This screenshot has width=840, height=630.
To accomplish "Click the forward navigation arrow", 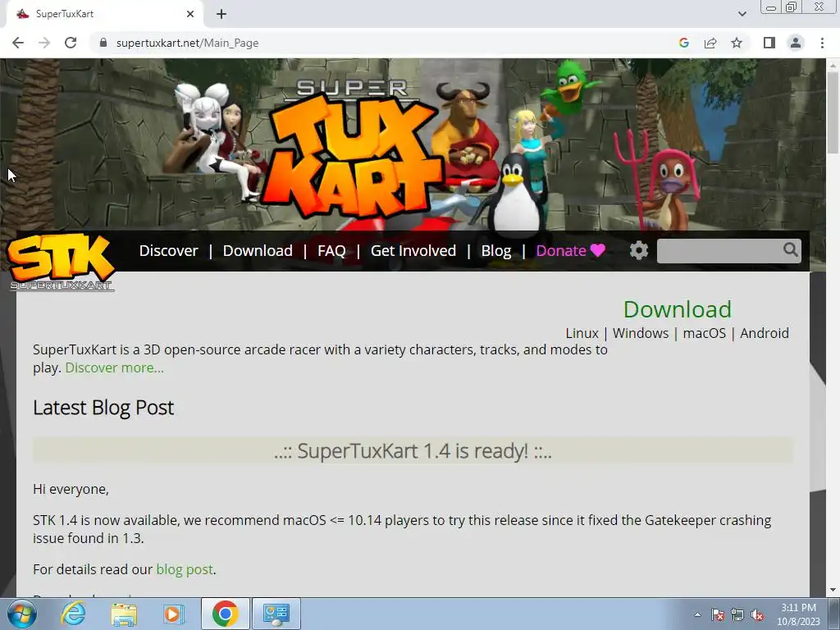I will click(x=44, y=43).
